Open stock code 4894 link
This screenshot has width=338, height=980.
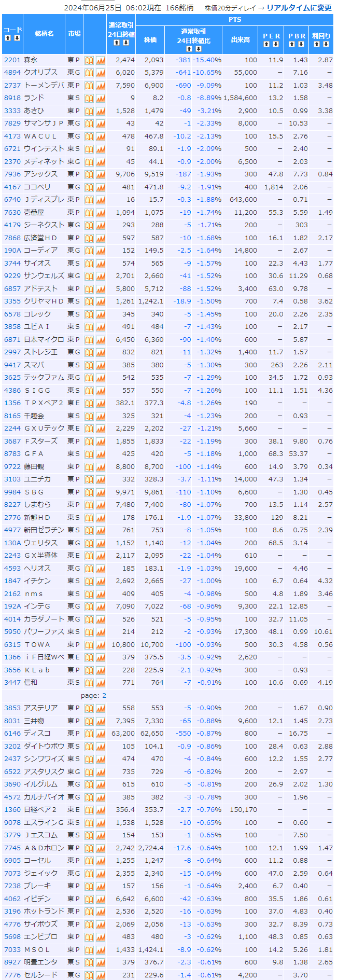point(12,73)
